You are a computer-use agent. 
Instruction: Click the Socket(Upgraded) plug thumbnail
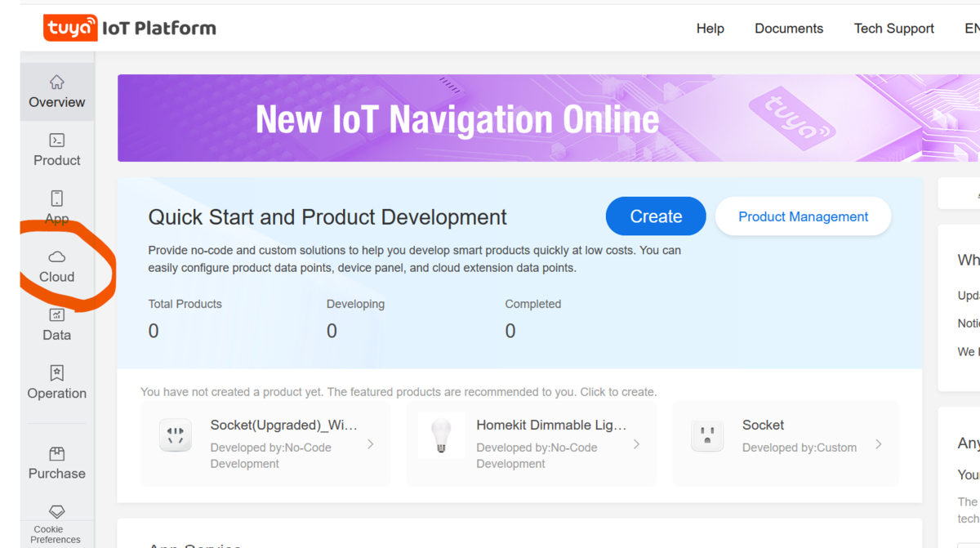click(176, 435)
